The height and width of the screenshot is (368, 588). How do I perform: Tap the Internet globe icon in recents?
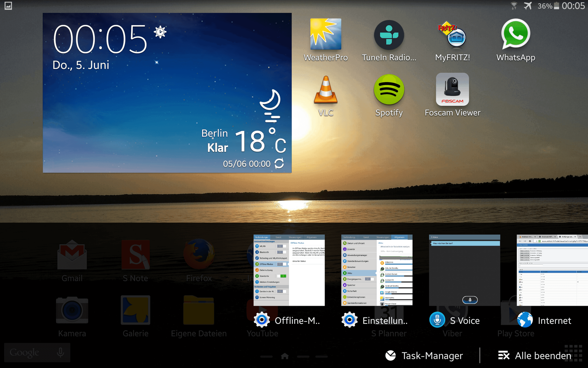(525, 320)
